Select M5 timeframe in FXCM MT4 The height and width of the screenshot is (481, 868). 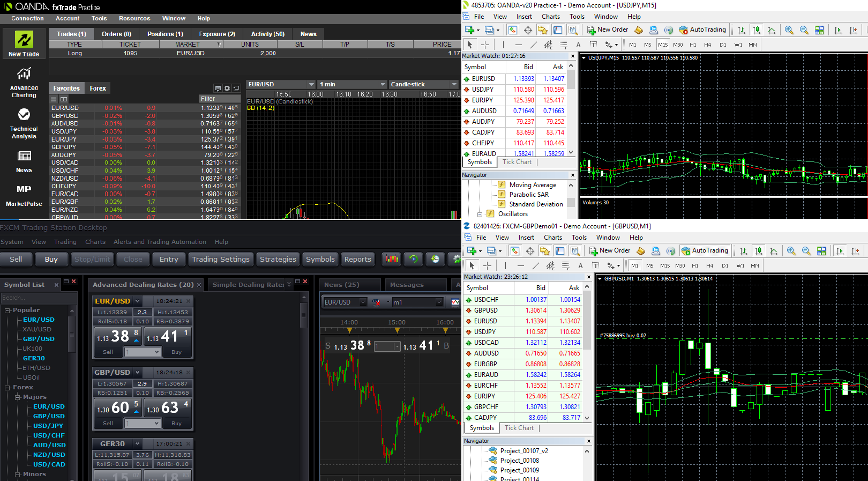649,265
